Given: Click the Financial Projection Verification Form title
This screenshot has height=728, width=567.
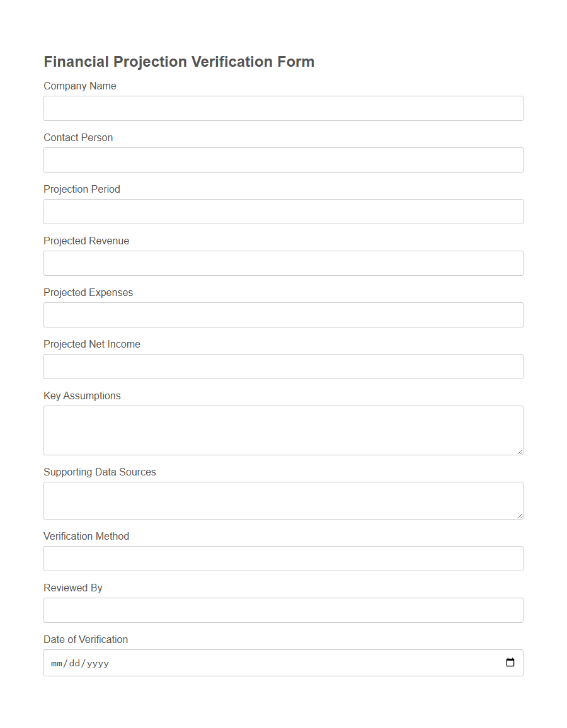Looking at the screenshot, I should [178, 61].
